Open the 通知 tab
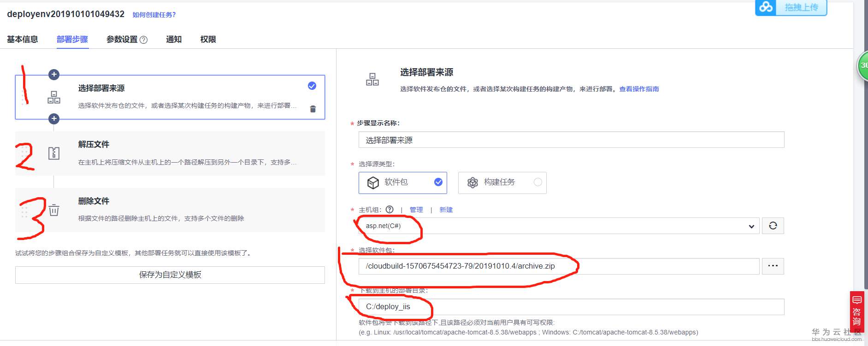This screenshot has width=868, height=346. click(174, 40)
